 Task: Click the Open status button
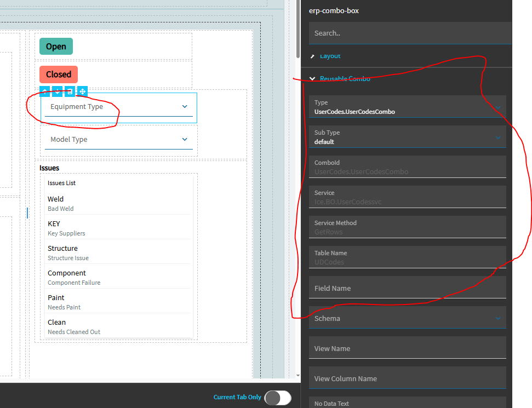tap(56, 47)
